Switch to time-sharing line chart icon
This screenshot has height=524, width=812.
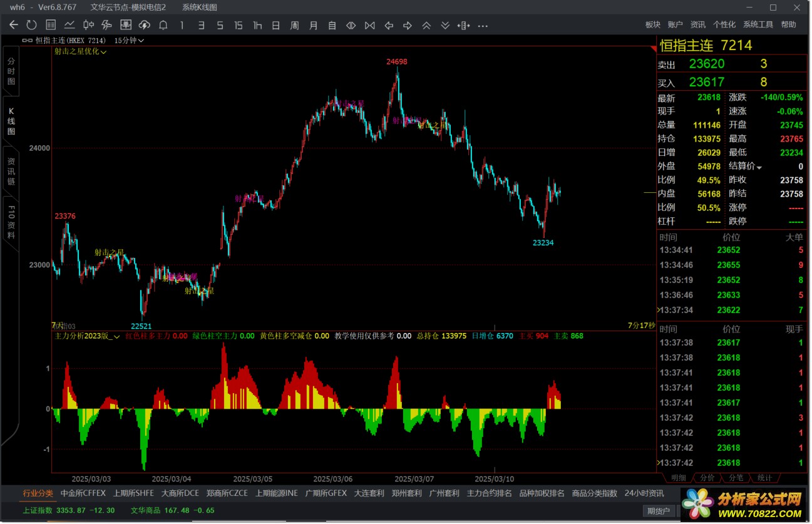point(69,25)
